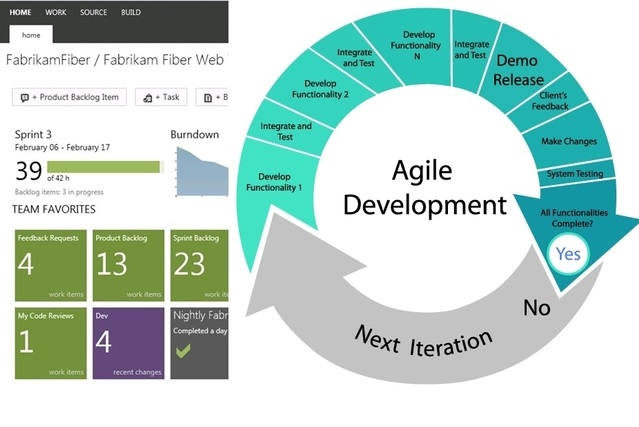Image resolution: width=639 pixels, height=427 pixels.
Task: Click the partially visible bug document icon
Action: pyautogui.click(x=208, y=98)
